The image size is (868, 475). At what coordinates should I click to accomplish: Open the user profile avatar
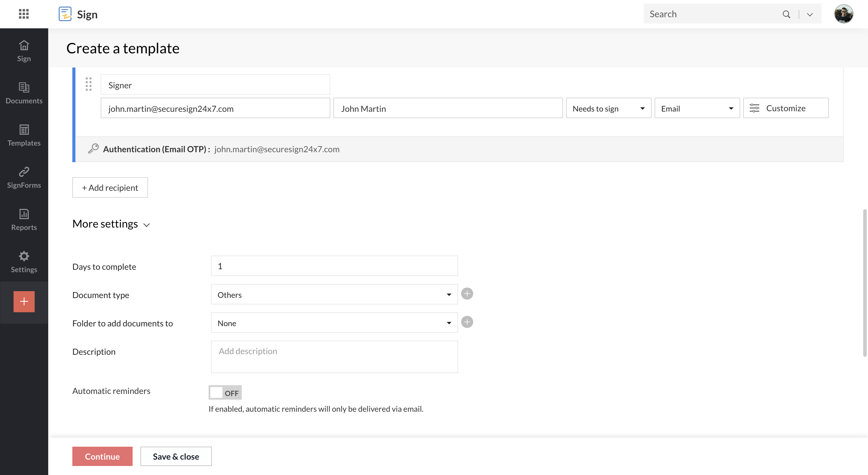tap(843, 14)
